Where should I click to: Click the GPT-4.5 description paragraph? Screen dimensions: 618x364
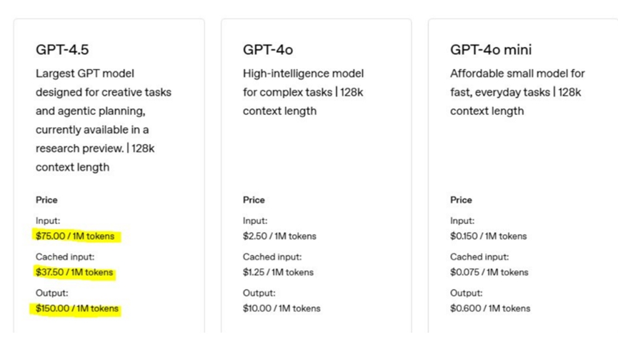tap(104, 120)
